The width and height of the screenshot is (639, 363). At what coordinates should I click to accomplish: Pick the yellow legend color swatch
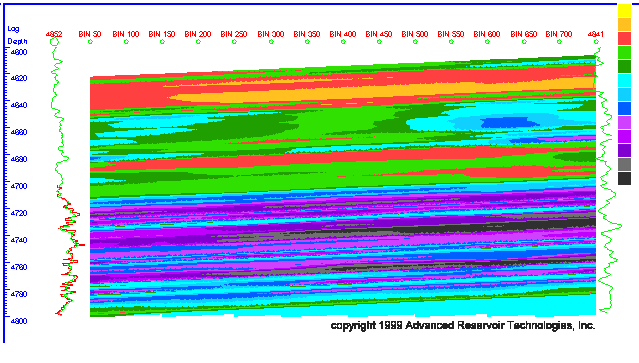tap(624, 10)
